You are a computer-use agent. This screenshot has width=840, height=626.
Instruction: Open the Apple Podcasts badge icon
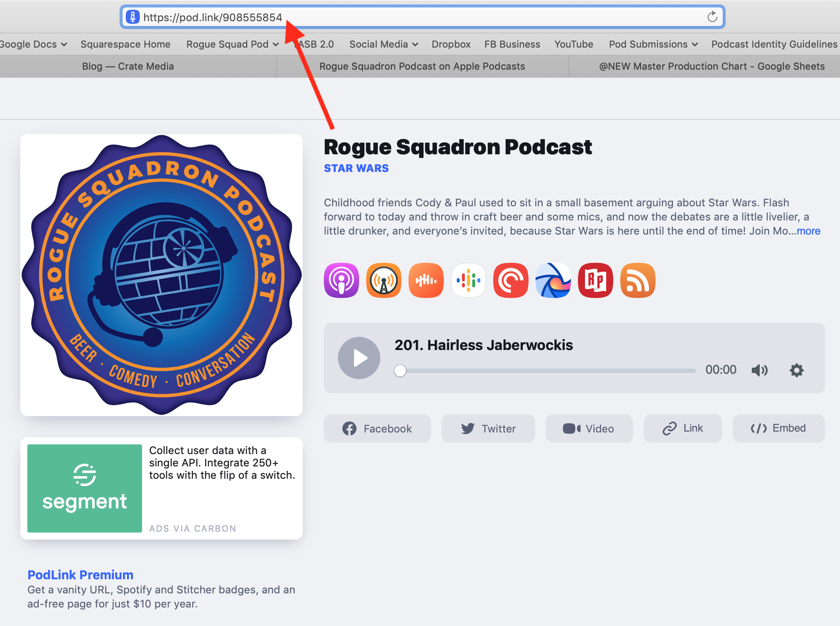tap(341, 280)
